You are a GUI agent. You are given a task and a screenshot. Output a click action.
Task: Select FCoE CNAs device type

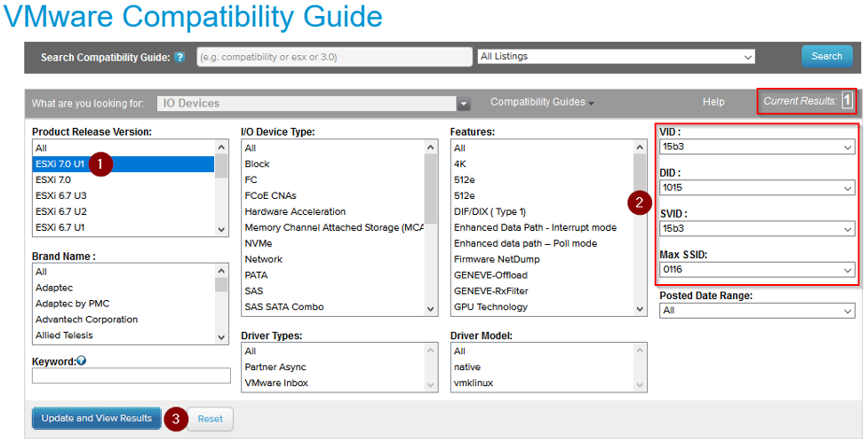[x=333, y=196]
